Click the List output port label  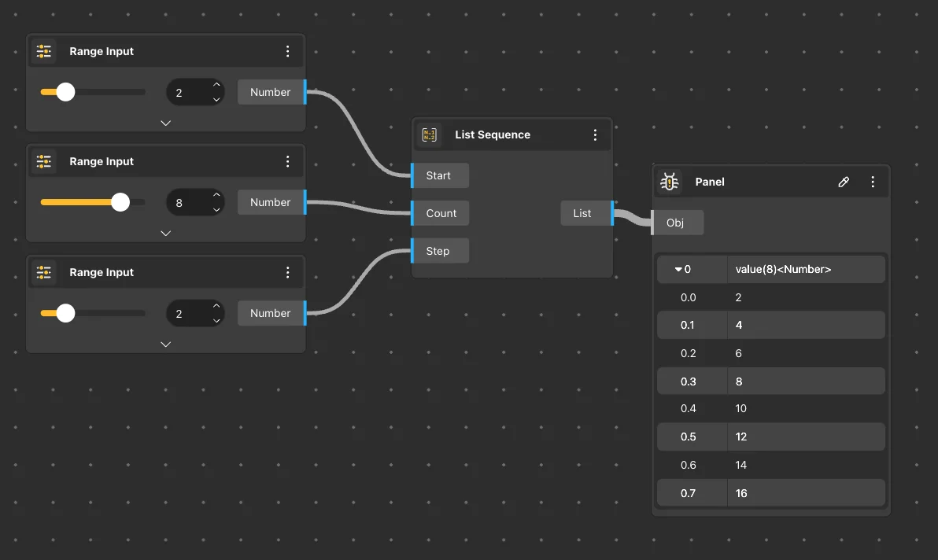(582, 213)
